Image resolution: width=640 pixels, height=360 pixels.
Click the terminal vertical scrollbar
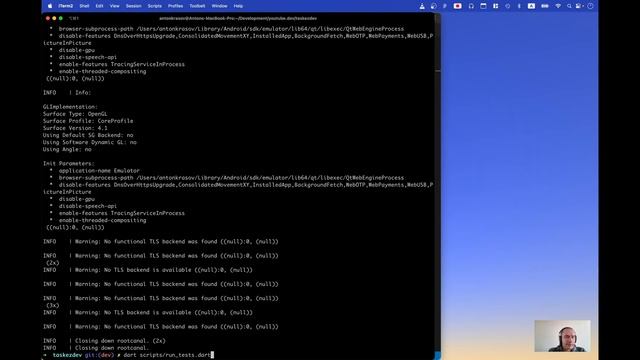point(438,186)
